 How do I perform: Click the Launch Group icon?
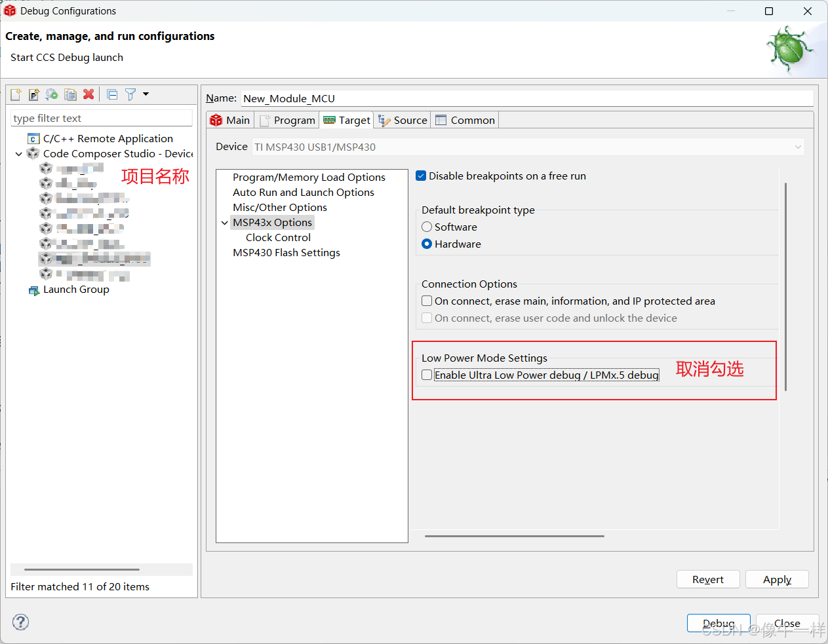pos(33,290)
